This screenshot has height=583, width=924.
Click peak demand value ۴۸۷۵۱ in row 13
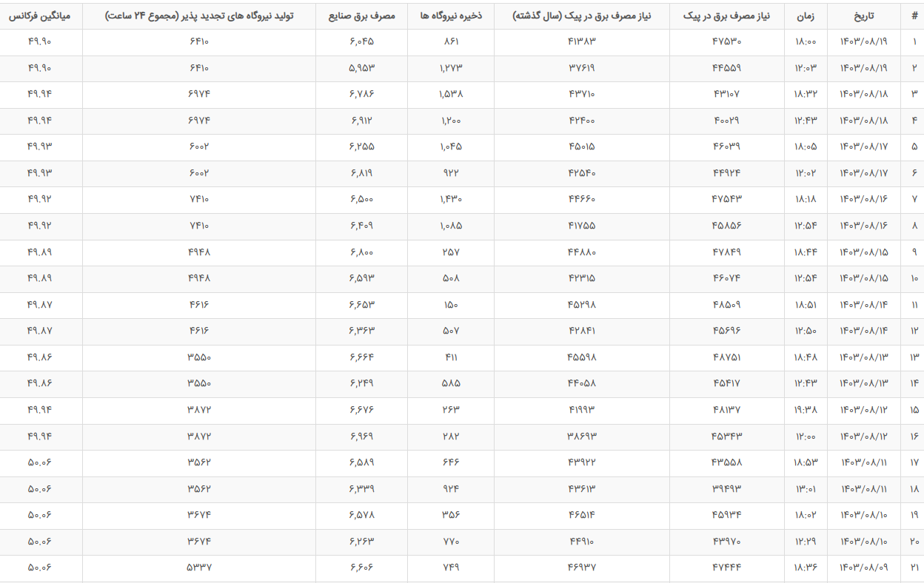point(726,357)
